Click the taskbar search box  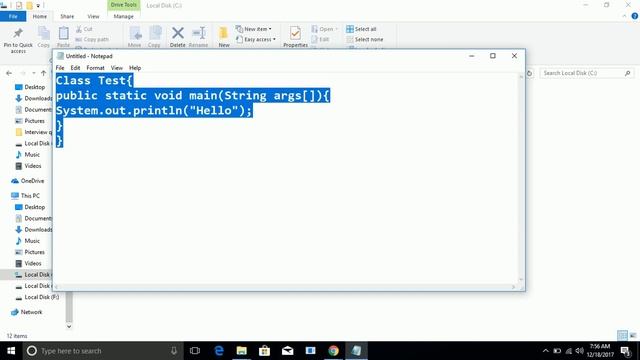[102, 351]
